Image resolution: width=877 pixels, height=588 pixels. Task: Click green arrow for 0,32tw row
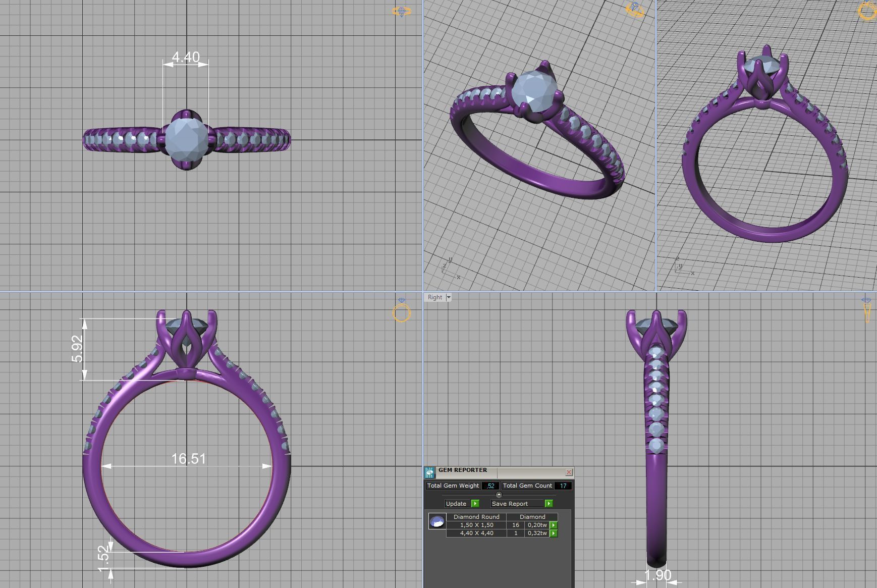554,533
